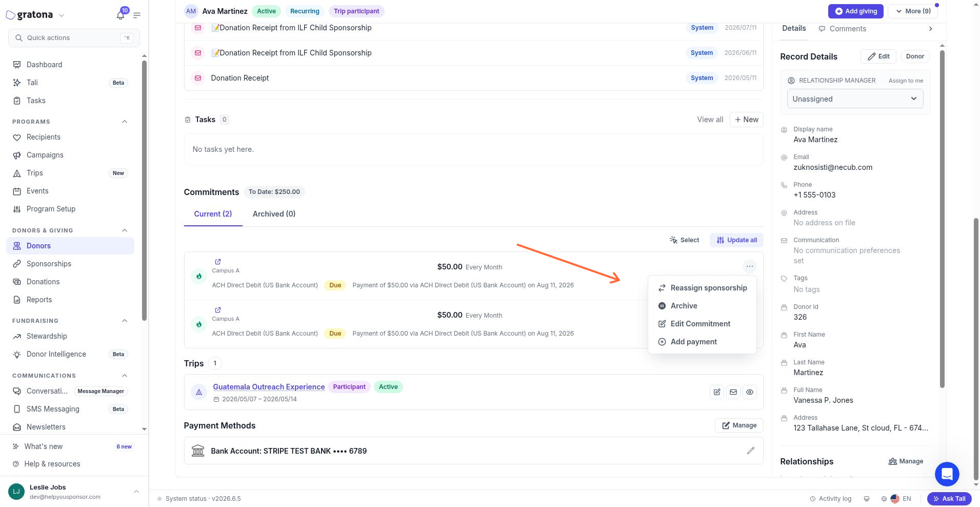Select Edit Commitment menu option
This screenshot has height=507, width=980.
[702, 324]
